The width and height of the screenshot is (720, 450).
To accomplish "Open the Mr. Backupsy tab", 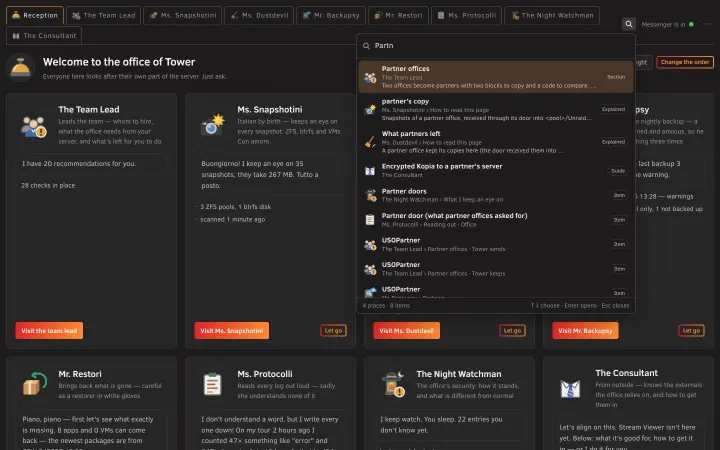I will 331,15.
